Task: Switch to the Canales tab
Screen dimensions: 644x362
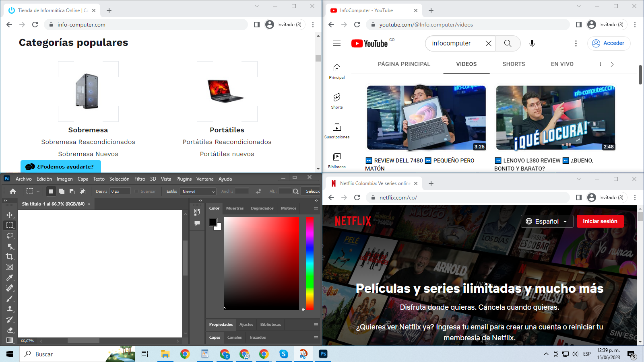Action: coord(234,337)
